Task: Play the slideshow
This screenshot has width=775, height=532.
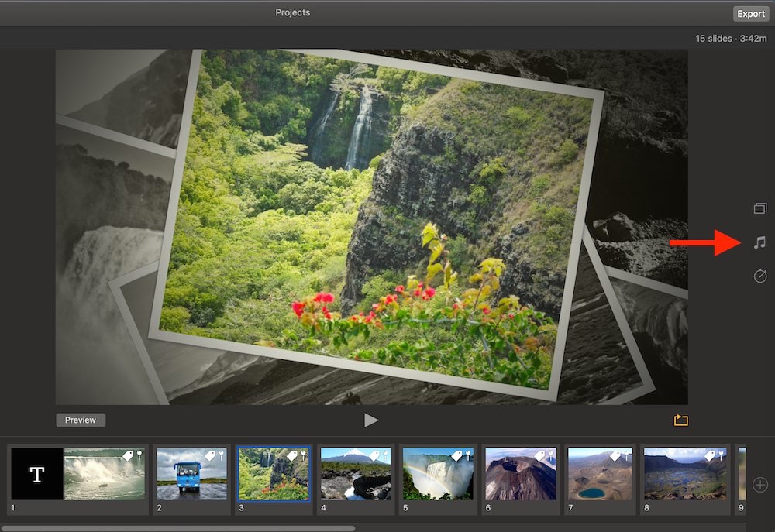Action: point(371,420)
